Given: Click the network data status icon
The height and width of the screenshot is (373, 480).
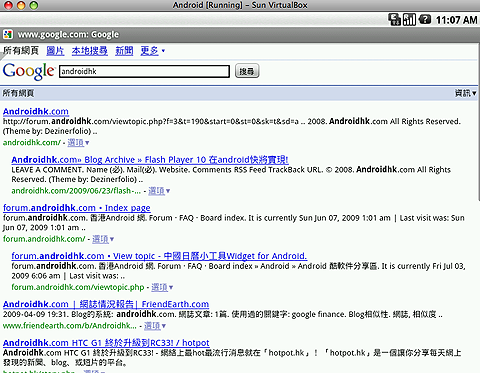Looking at the screenshot, I should 394,19.
